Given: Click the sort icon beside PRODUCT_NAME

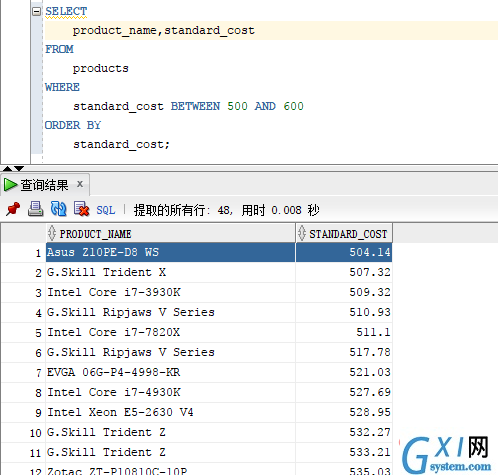Looking at the screenshot, I should (x=52, y=233).
